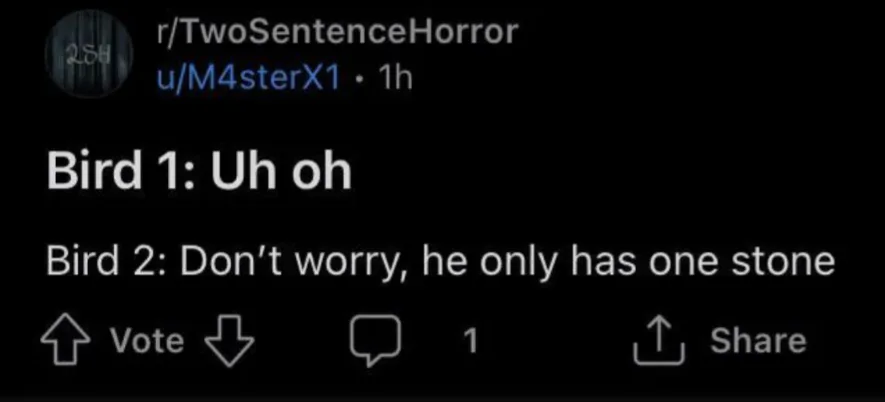The width and height of the screenshot is (885, 402).
Task: Select the Vote label between arrows
Action: [147, 340]
